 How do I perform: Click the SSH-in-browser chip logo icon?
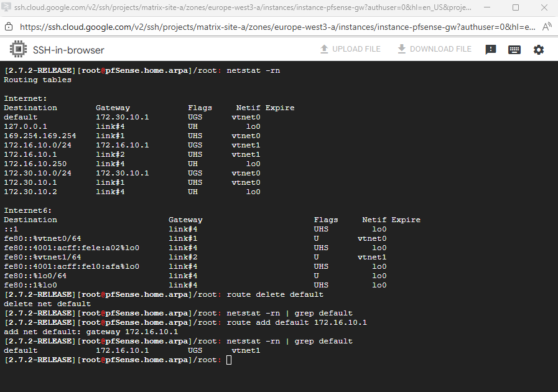pos(18,49)
